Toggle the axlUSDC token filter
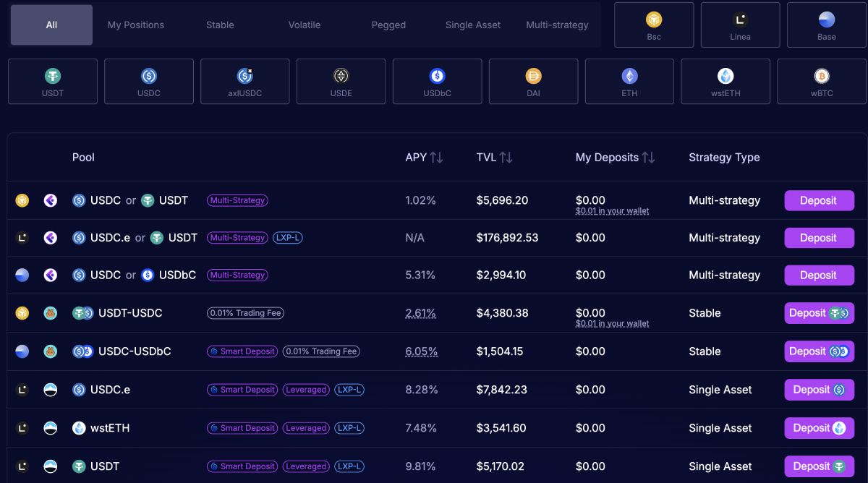Screen dimensions: 868x483 pyautogui.click(x=245, y=82)
